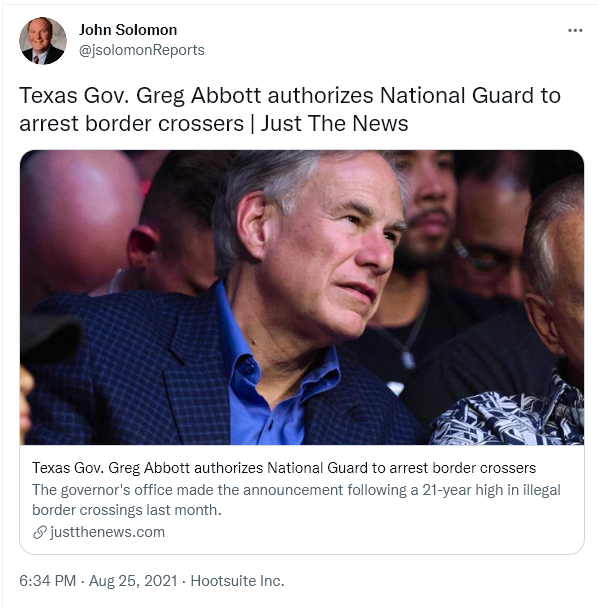Select the large tweet text headline at top
The width and height of the screenshot is (598, 607).
pyautogui.click(x=290, y=109)
